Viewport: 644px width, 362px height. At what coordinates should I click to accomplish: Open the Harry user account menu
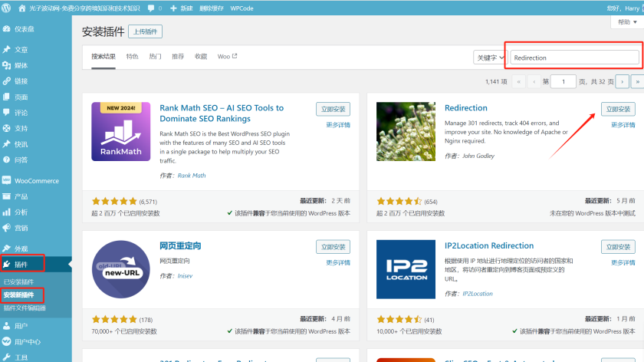tap(623, 8)
